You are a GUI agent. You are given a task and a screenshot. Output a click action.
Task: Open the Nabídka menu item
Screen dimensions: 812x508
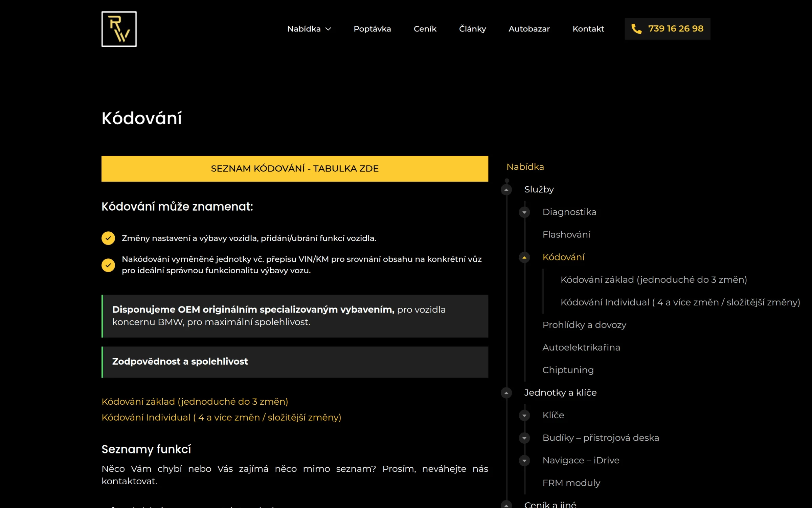pyautogui.click(x=304, y=29)
